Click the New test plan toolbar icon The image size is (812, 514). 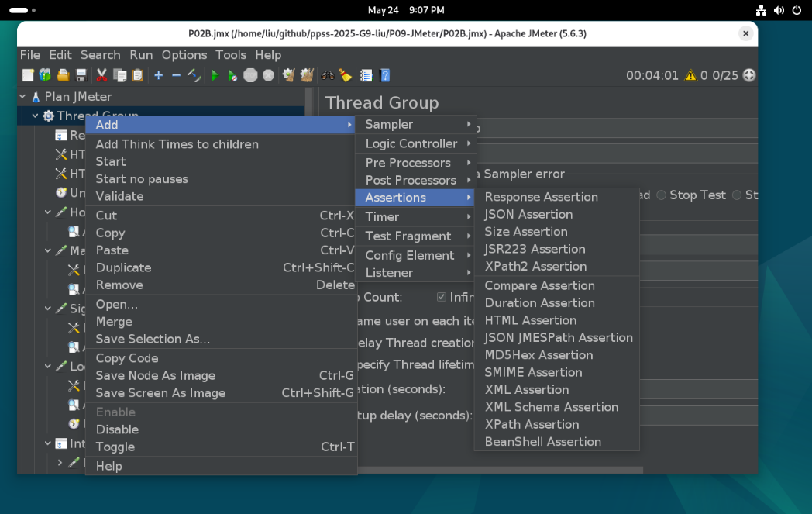coord(28,76)
